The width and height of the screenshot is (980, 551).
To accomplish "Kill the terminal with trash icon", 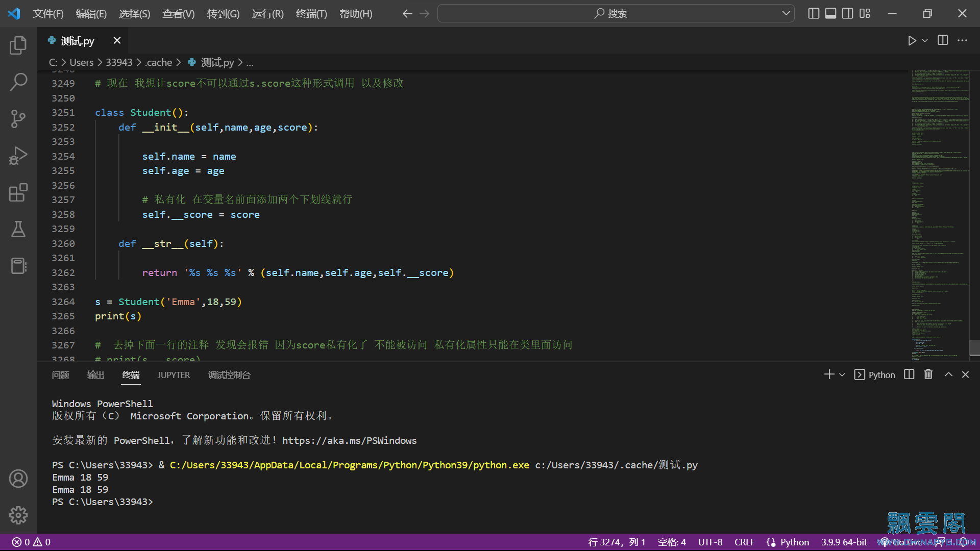I will click(928, 374).
